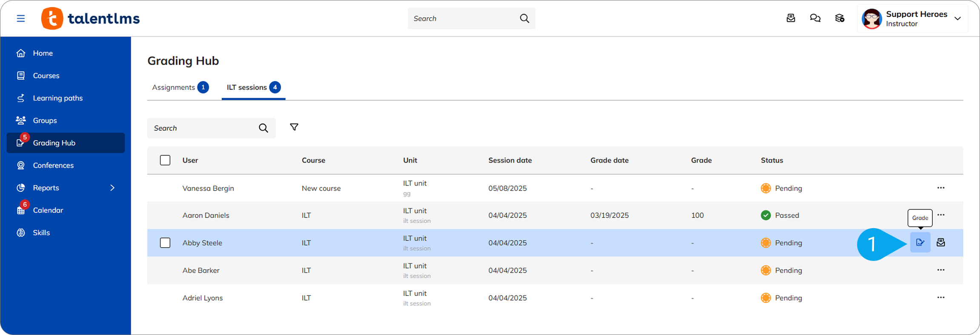980x335 pixels.
Task: Open the hamburger menu icon
Action: point(20,18)
